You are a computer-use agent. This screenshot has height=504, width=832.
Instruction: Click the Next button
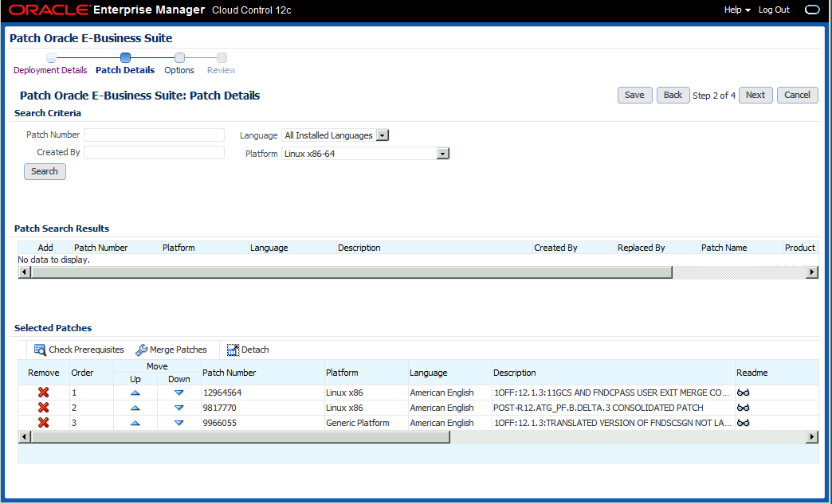755,95
